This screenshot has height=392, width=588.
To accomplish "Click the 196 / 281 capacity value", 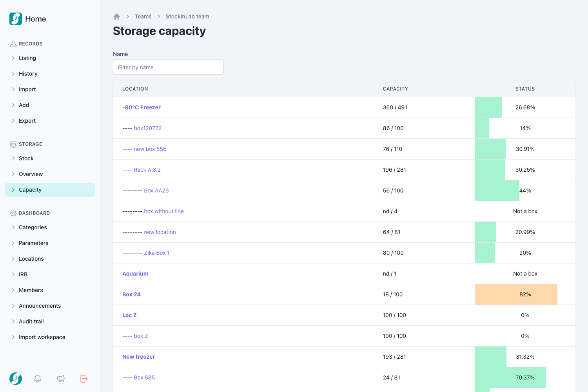I will 394,170.
